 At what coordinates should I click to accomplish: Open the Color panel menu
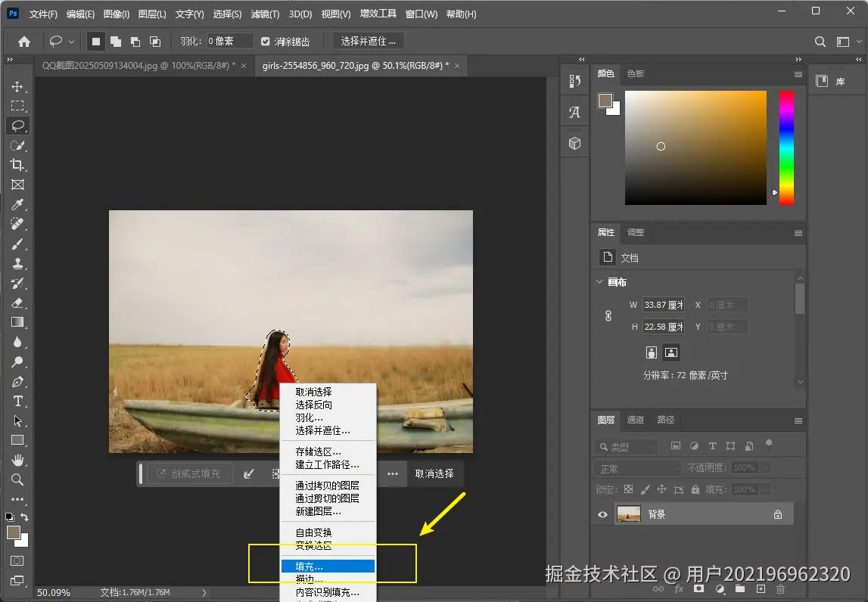798,74
